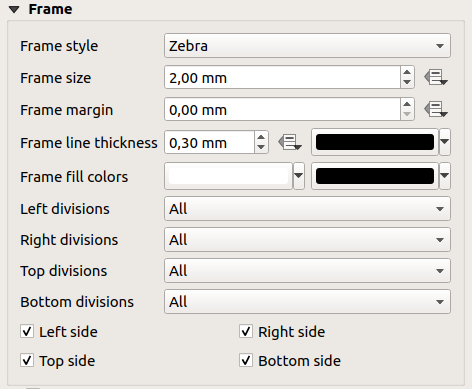Open frame line color dropdown arrow

445,142
